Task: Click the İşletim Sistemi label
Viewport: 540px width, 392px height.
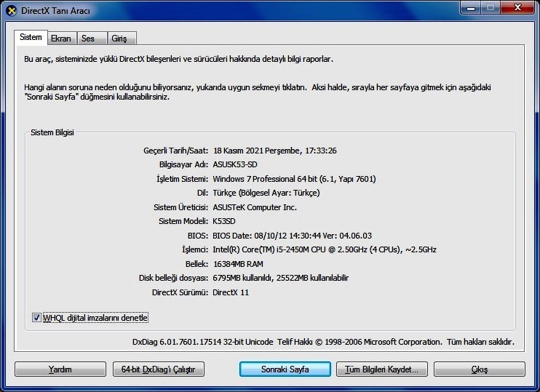Action: (182, 179)
